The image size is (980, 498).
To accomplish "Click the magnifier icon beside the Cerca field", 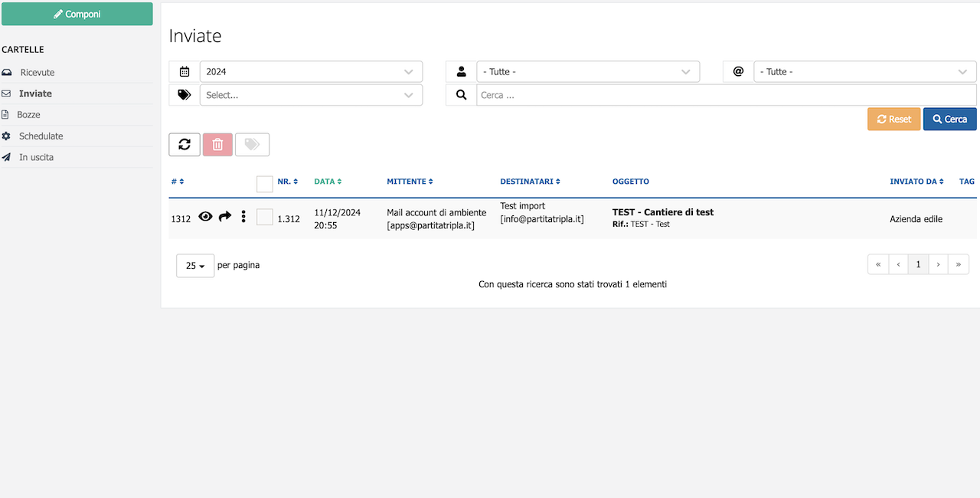I will (461, 95).
